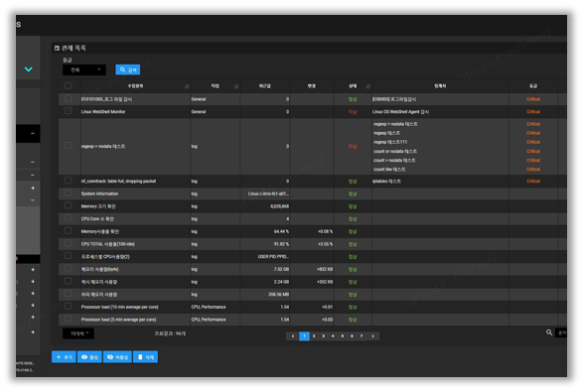Click the 수집항목 column header
Viewport: 583px width, 392px height.
point(135,86)
